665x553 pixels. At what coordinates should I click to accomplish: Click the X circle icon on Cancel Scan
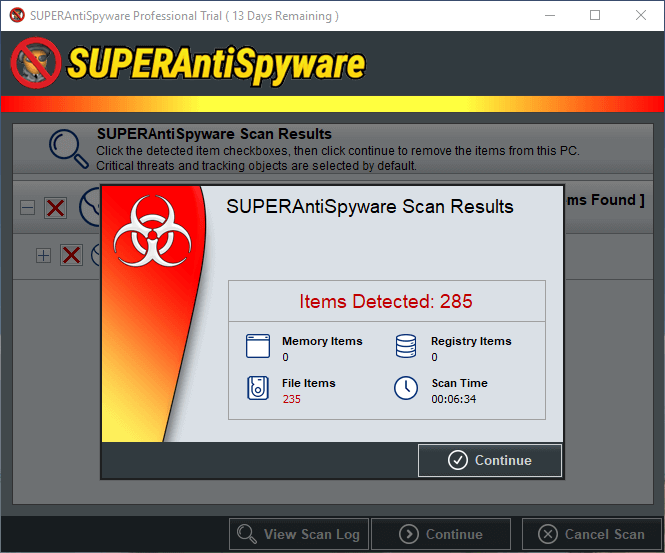click(548, 534)
